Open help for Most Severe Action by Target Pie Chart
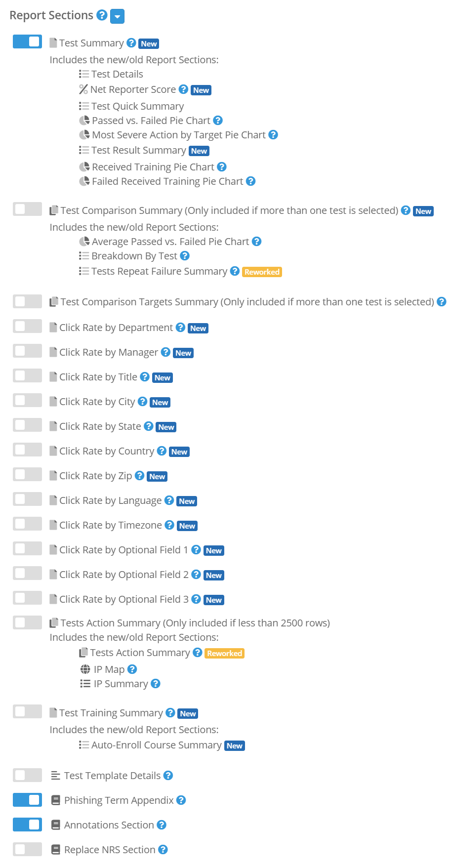Screen dimensions: 451x868 pos(273,135)
